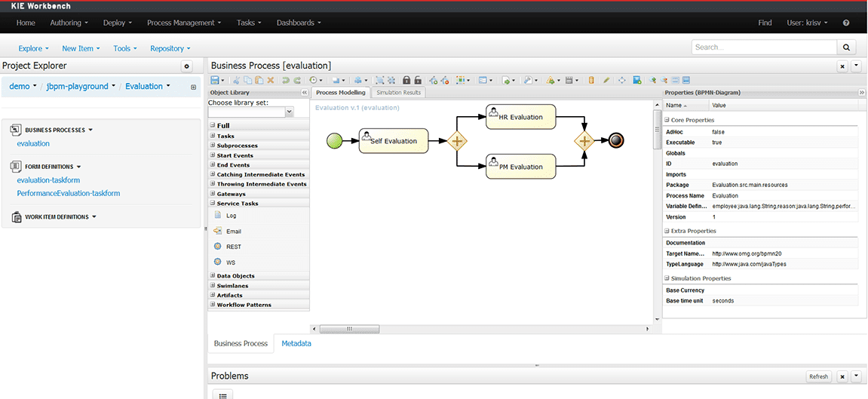Click the green start event circle
This screenshot has height=399, width=868.
[334, 141]
